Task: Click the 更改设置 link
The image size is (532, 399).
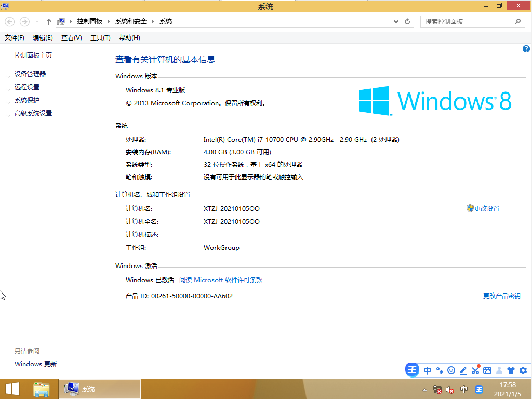Action: [486, 208]
